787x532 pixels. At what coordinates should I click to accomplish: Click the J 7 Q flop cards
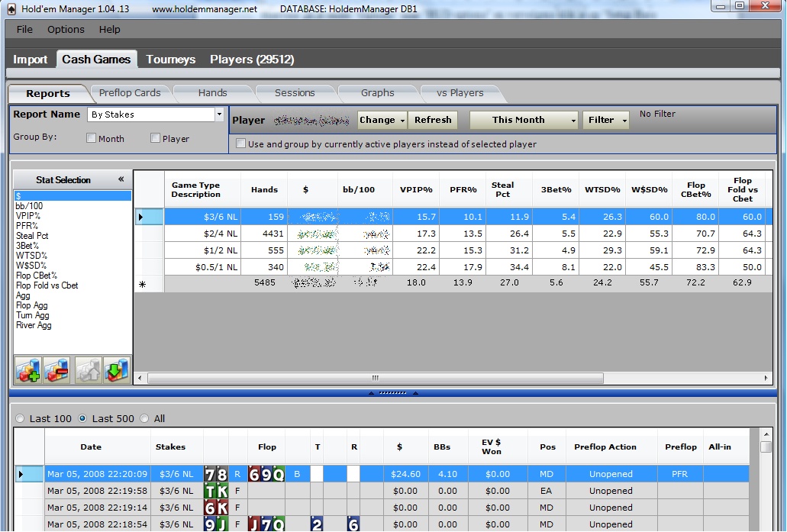click(x=266, y=524)
